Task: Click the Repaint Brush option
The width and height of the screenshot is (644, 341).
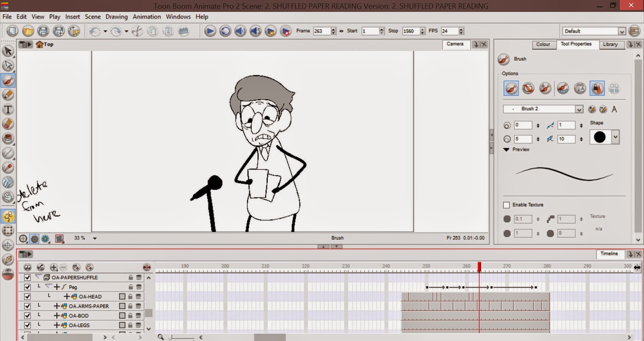Action: 545,88
